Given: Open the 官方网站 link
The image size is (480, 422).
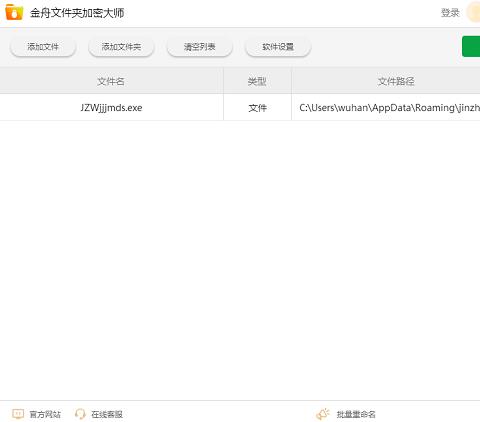Looking at the screenshot, I should click(x=45, y=414).
